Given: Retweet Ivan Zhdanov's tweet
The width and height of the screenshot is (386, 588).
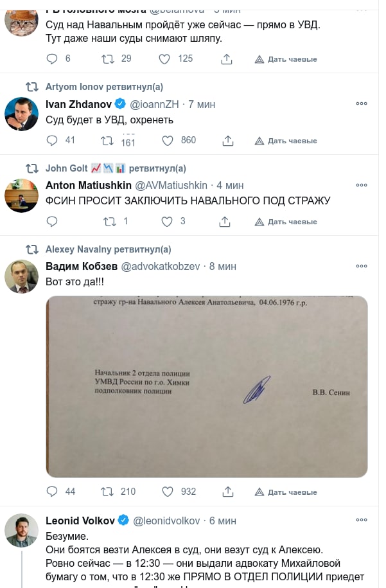Looking at the screenshot, I should coord(107,141).
